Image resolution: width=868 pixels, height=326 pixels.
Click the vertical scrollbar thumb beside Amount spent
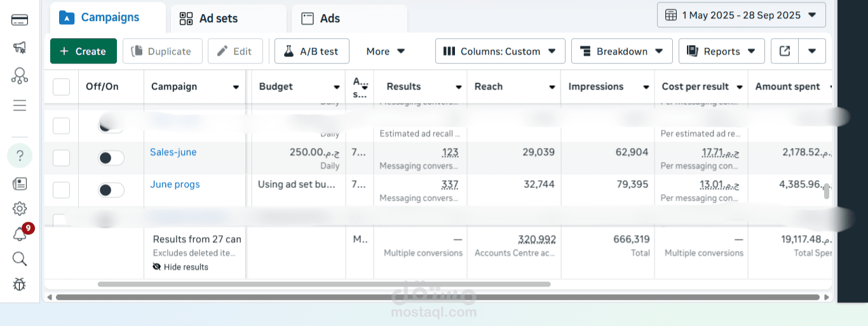tap(827, 191)
